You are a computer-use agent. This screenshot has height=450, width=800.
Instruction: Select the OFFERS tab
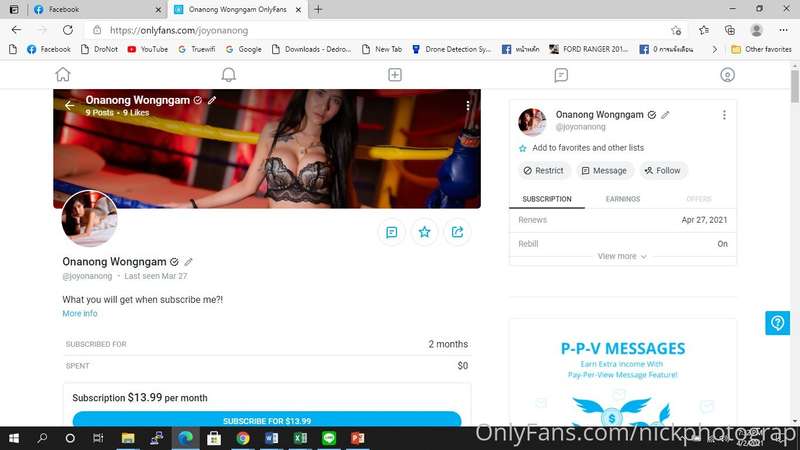tap(698, 199)
